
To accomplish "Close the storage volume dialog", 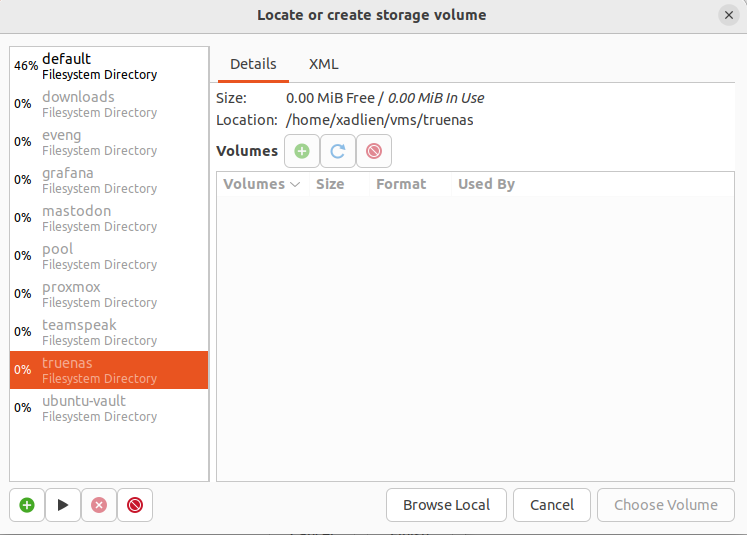I will pos(728,15).
